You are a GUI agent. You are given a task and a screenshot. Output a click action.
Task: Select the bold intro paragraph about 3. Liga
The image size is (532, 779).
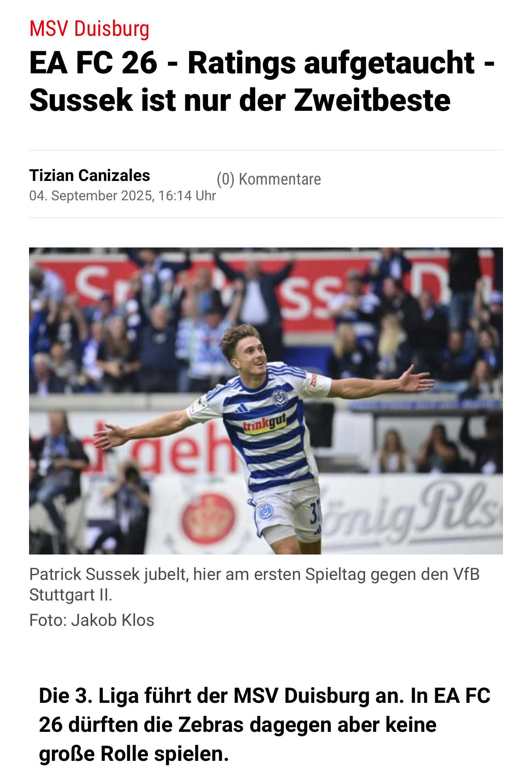(264, 725)
